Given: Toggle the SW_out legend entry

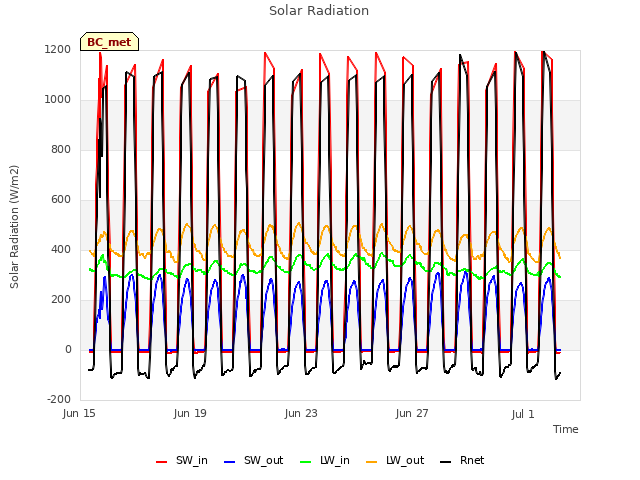Looking at the screenshot, I should [253, 460].
